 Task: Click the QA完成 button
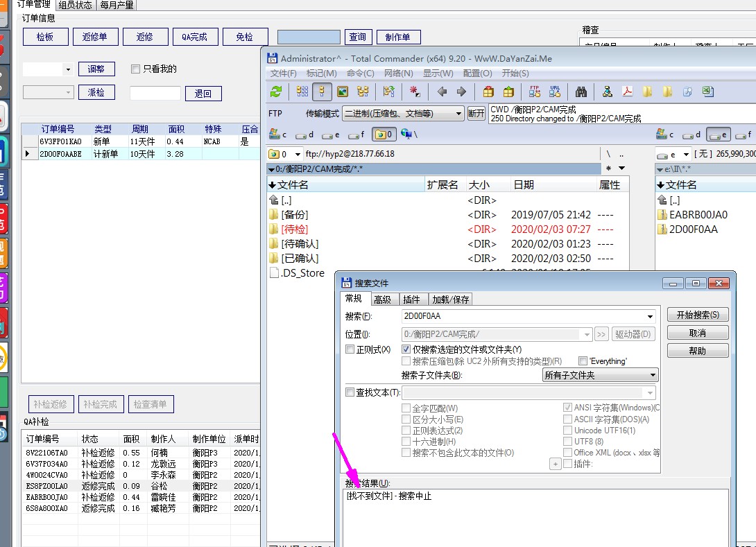pyautogui.click(x=195, y=37)
